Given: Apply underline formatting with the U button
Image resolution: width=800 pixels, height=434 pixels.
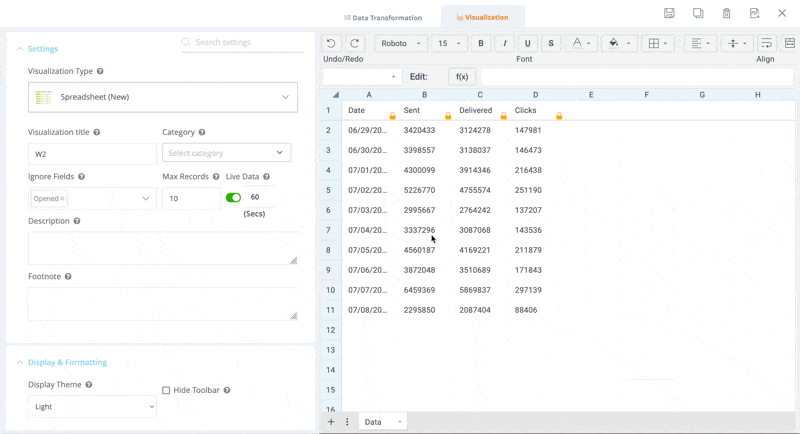Looking at the screenshot, I should point(528,43).
